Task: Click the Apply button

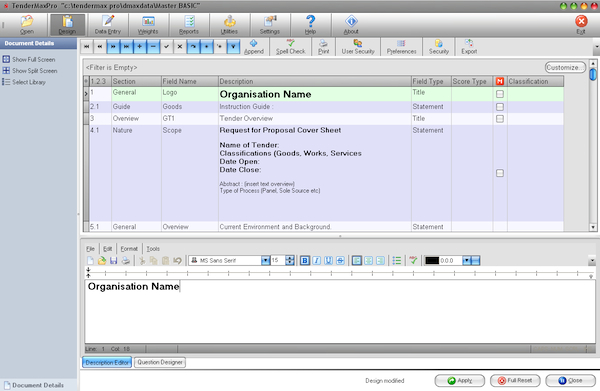Action: 460,381
